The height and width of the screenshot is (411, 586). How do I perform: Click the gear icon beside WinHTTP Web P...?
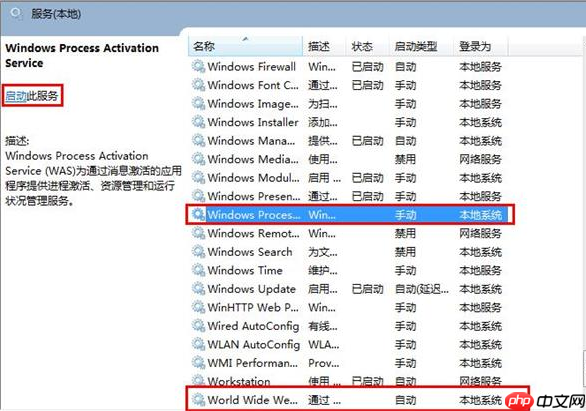198,307
